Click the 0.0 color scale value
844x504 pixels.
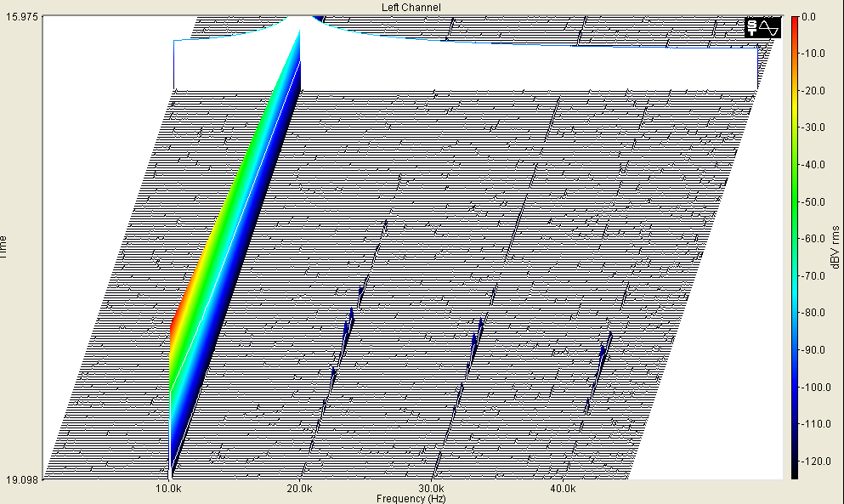808,17
